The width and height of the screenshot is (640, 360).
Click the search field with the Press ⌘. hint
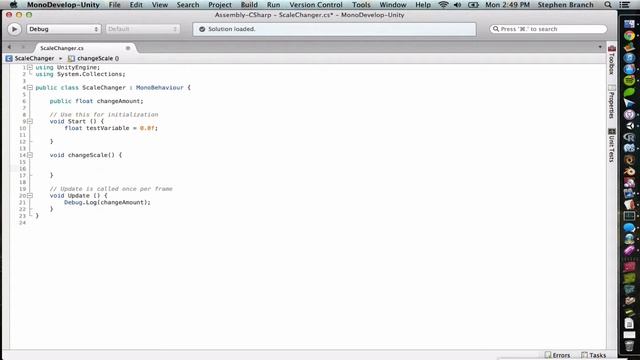click(548, 29)
